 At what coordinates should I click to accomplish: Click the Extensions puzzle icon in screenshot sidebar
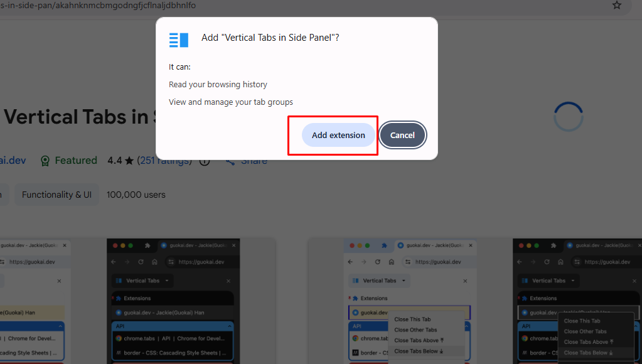(x=119, y=299)
